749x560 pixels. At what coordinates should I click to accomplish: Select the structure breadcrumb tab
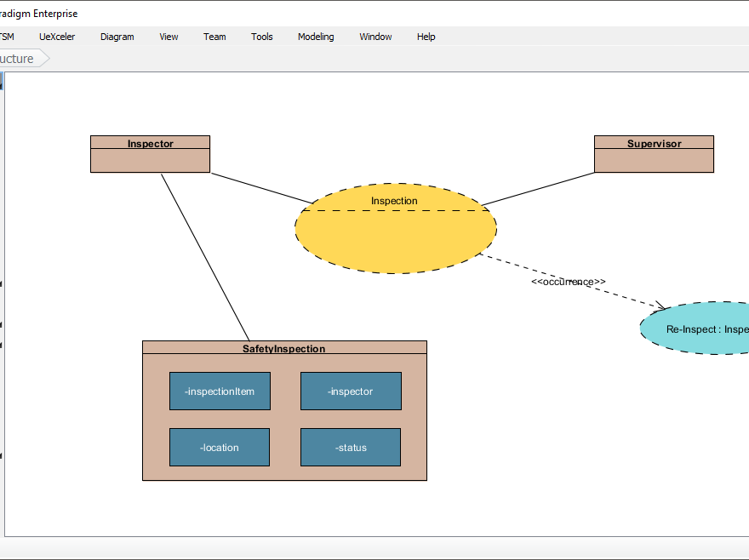(x=17, y=58)
